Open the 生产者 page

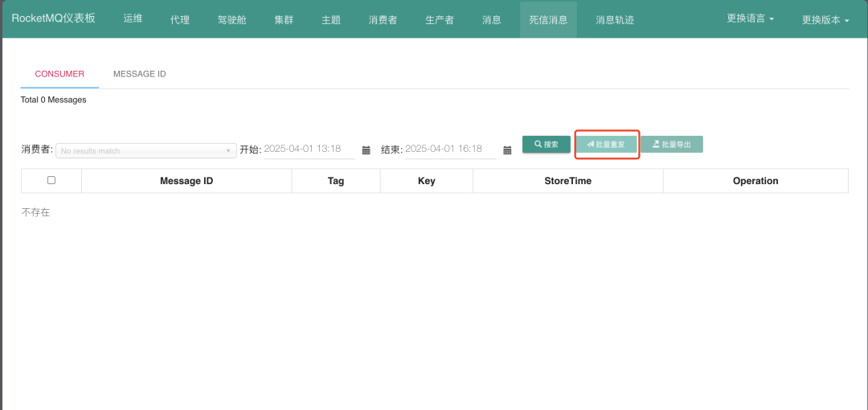click(440, 20)
